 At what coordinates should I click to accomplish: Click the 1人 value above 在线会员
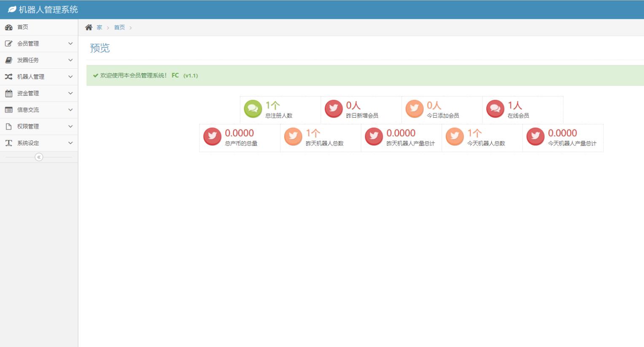click(x=515, y=105)
